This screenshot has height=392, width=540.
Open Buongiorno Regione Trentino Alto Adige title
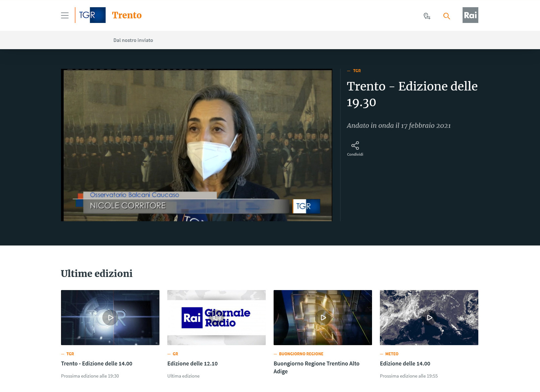coord(317,367)
